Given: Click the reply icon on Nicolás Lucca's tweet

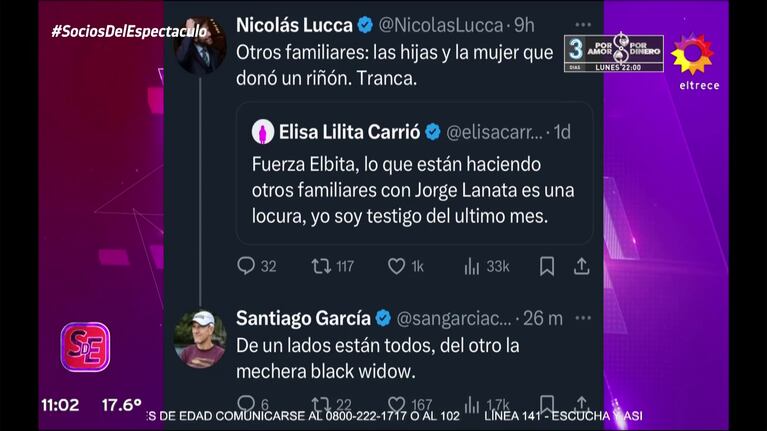Looking at the screenshot, I should coord(246,266).
